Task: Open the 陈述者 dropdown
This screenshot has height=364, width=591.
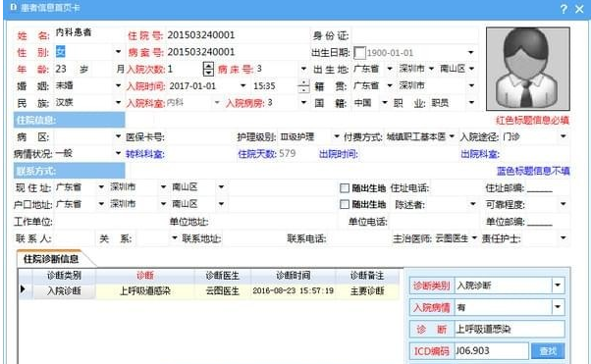Action: click(472, 204)
